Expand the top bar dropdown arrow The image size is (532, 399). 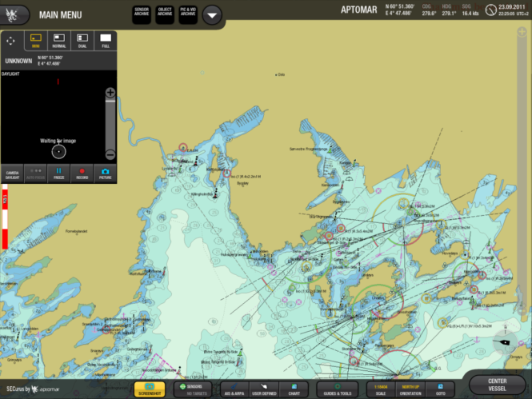pos(212,15)
